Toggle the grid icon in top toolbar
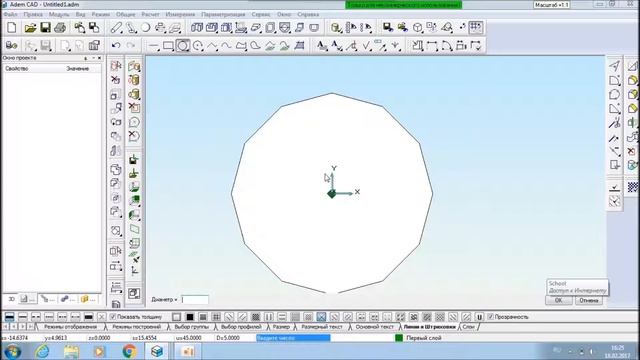Viewport: 640px width, 360px height. tap(476, 27)
